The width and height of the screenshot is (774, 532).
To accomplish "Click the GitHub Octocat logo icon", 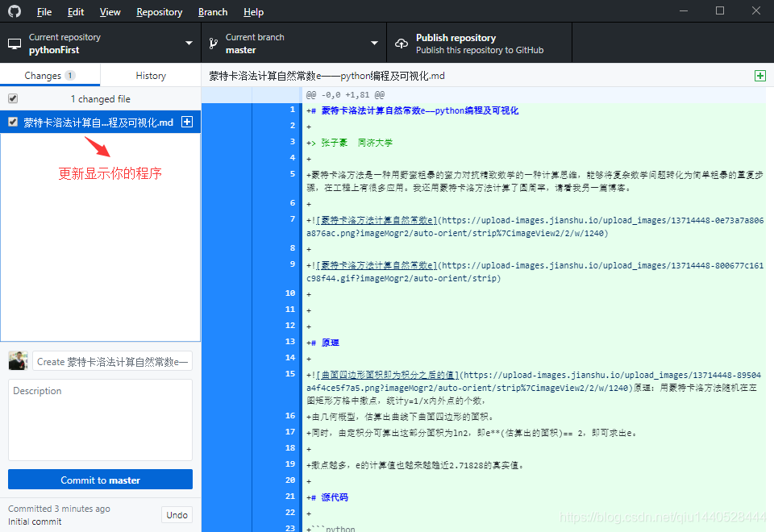I will coord(15,10).
